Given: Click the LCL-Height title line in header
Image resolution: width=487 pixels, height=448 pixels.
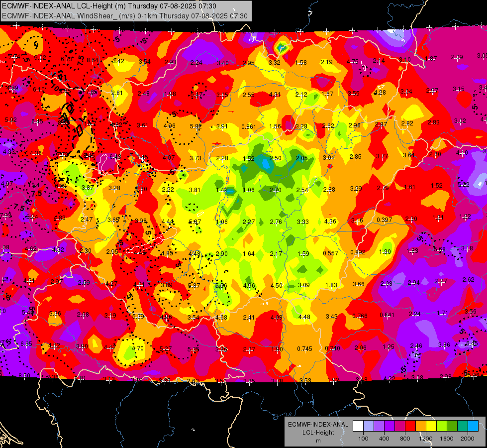Looking at the screenshot, I should [x=109, y=6].
